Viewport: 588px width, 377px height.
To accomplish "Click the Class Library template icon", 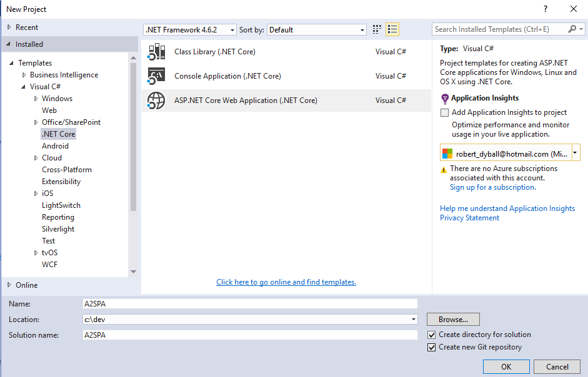I will [156, 52].
